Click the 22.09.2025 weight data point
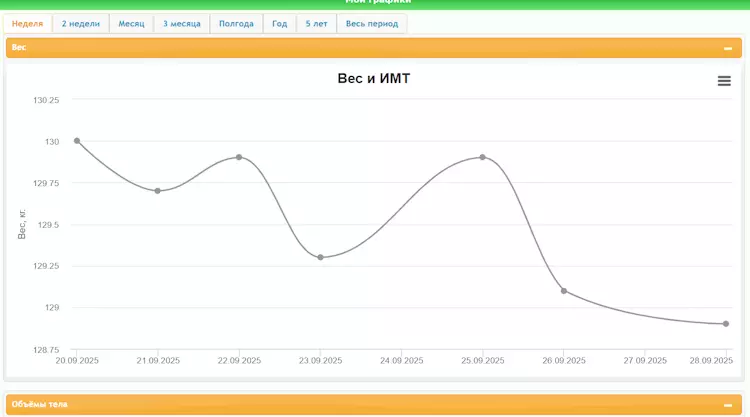Viewport: 750px width, 417px height. [239, 157]
